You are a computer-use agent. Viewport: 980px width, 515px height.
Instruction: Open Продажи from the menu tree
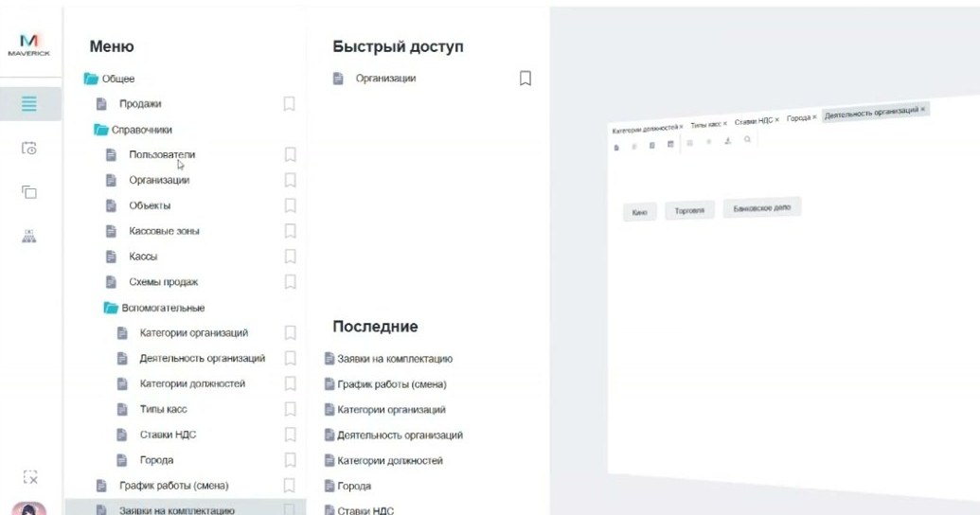coord(140,104)
